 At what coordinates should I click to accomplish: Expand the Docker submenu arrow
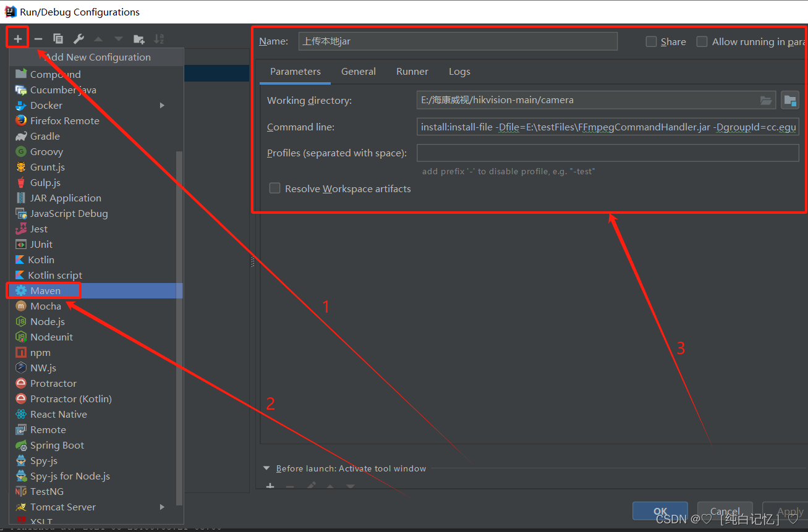(x=163, y=105)
